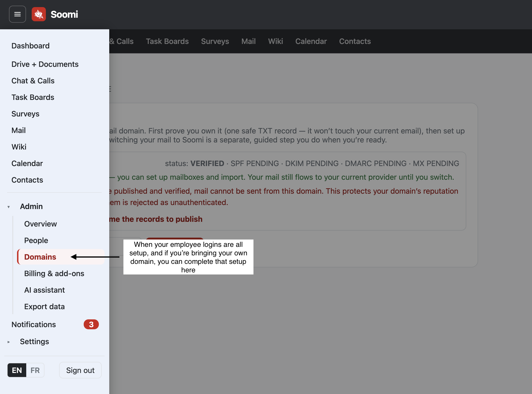
Task: Open Wiki tab in top navigation
Action: [275, 41]
